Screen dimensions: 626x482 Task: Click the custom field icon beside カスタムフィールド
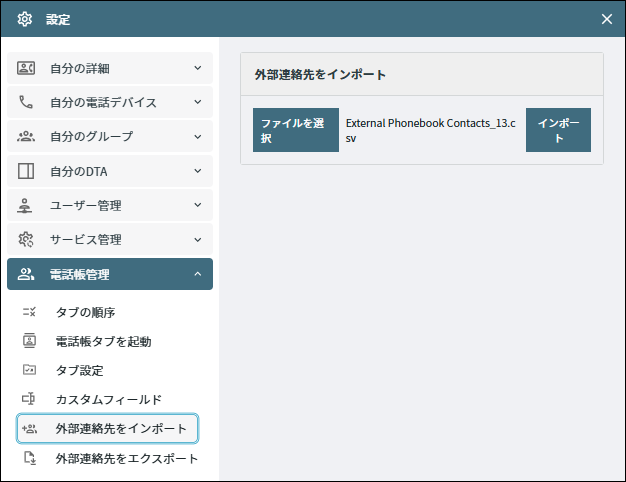[28, 399]
